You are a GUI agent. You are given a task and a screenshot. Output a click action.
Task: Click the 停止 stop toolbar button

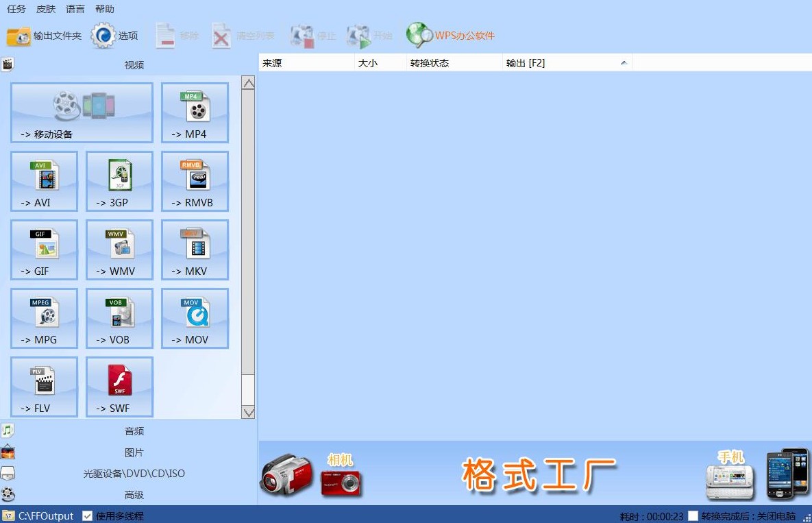tap(312, 36)
